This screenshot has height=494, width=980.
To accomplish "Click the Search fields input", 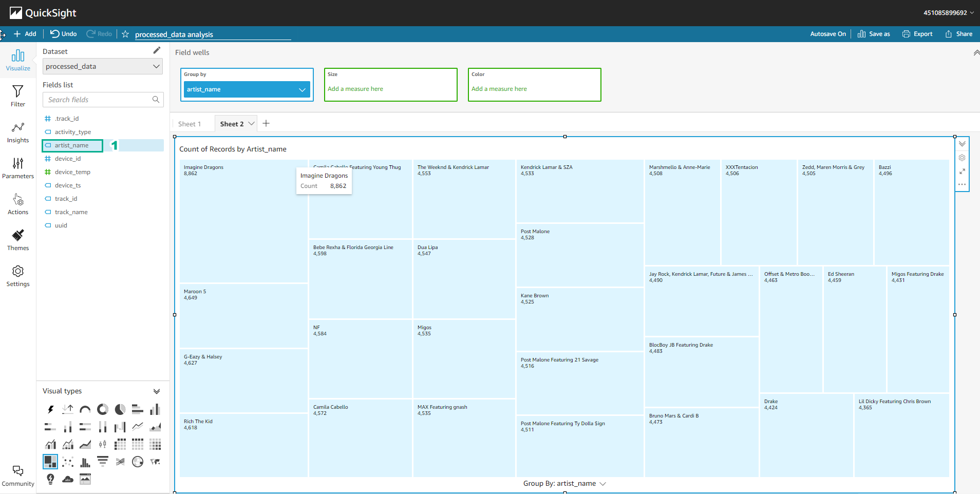I will (x=103, y=100).
